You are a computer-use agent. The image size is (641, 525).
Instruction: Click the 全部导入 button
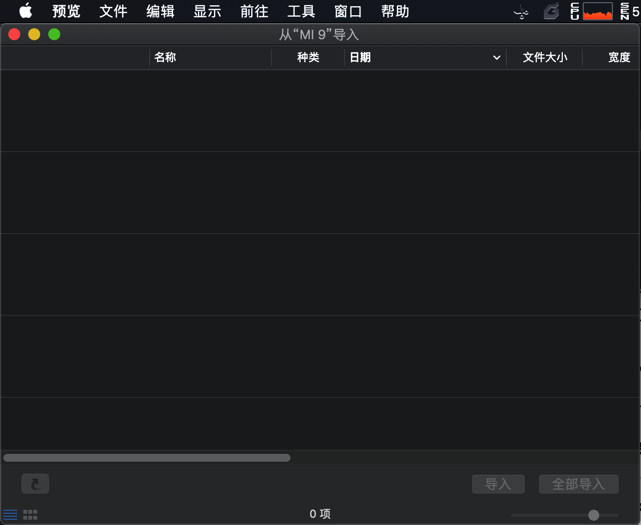tap(578, 484)
